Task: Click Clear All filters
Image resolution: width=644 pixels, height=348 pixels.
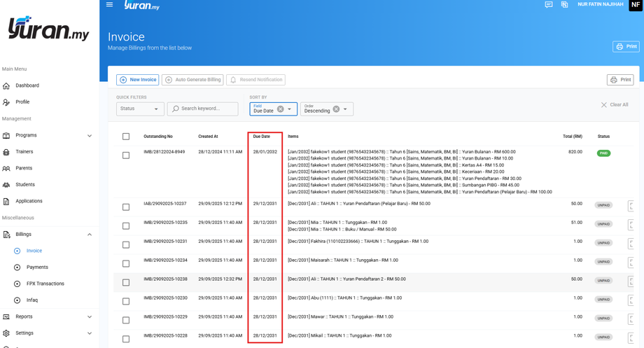Action: pyautogui.click(x=614, y=105)
